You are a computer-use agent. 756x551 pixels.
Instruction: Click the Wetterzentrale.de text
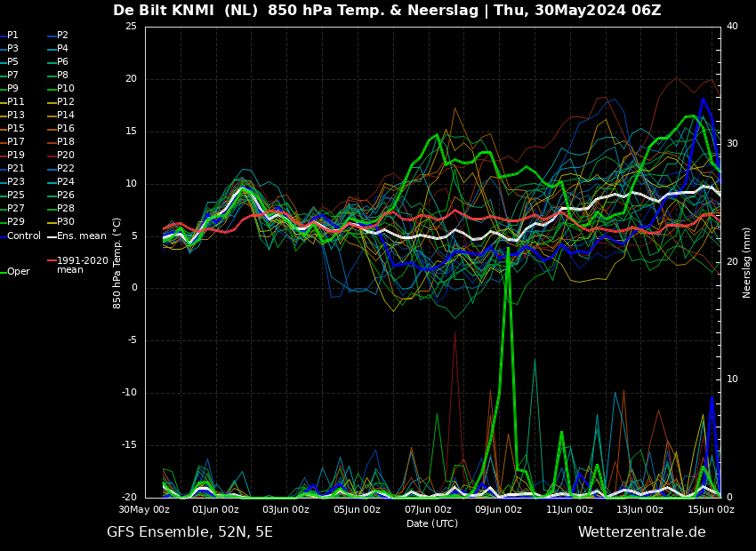[642, 532]
